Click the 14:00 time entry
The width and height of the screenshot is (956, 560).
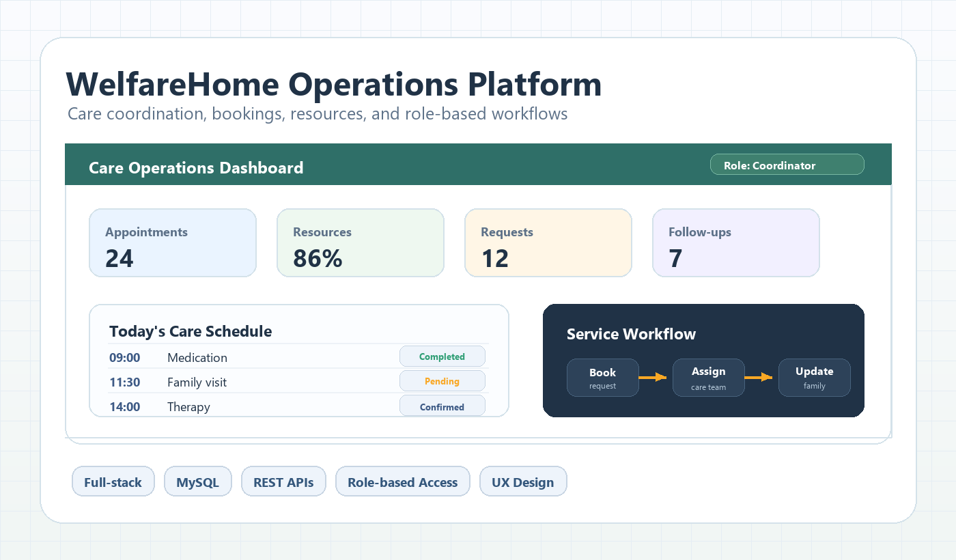pos(125,407)
